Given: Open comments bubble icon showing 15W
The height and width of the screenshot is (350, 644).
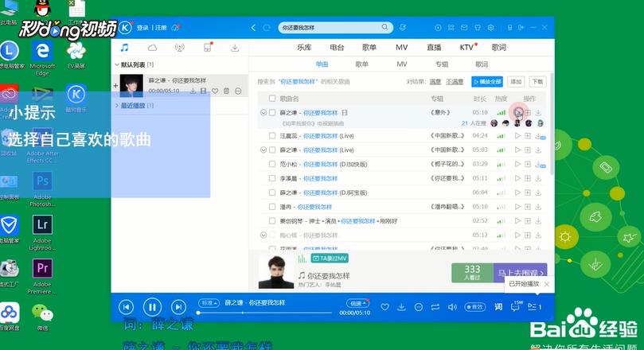Looking at the screenshot, I should pos(517,306).
